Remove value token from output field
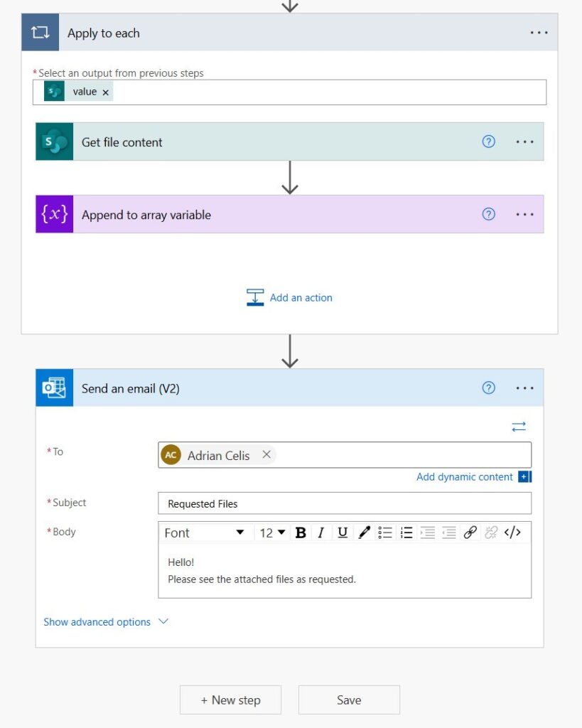 [106, 92]
